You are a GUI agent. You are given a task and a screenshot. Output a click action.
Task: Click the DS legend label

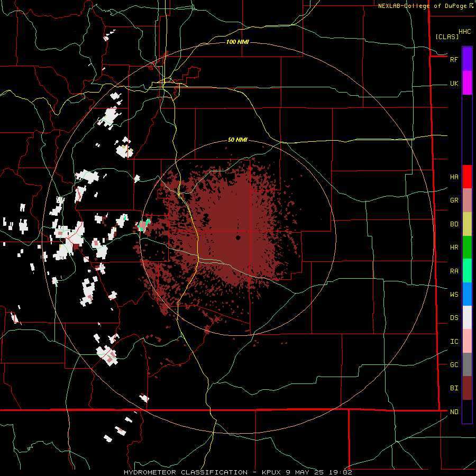[454, 318]
